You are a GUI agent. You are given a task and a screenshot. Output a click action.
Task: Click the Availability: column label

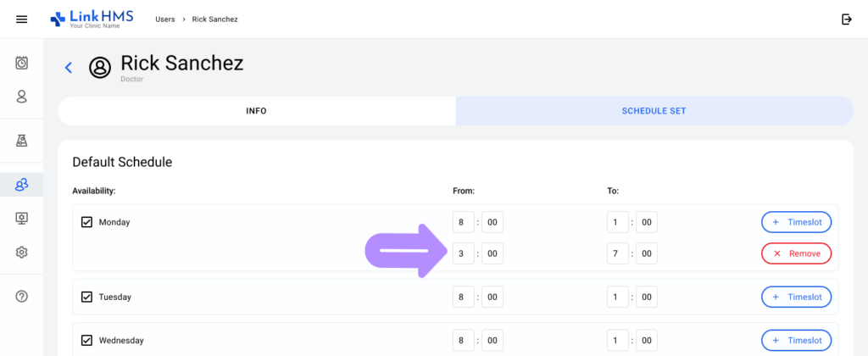93,191
